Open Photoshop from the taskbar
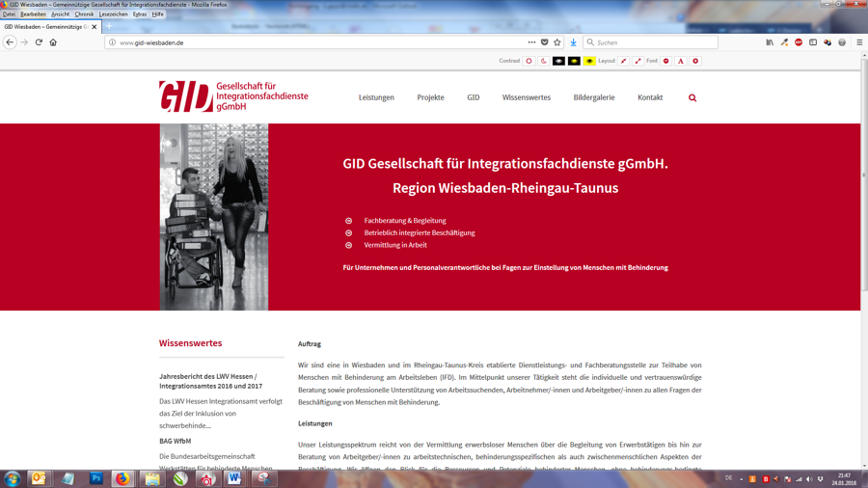This screenshot has height=488, width=868. tap(96, 478)
